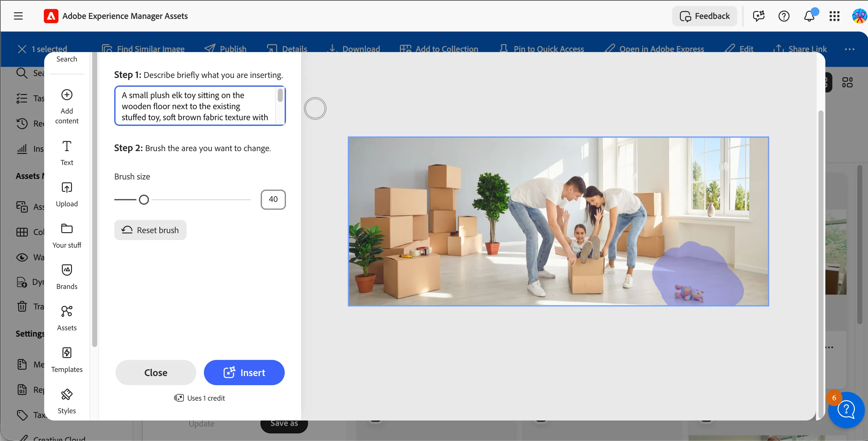Image resolution: width=868 pixels, height=441 pixels.
Task: Open the floating help chat button
Action: tap(846, 409)
